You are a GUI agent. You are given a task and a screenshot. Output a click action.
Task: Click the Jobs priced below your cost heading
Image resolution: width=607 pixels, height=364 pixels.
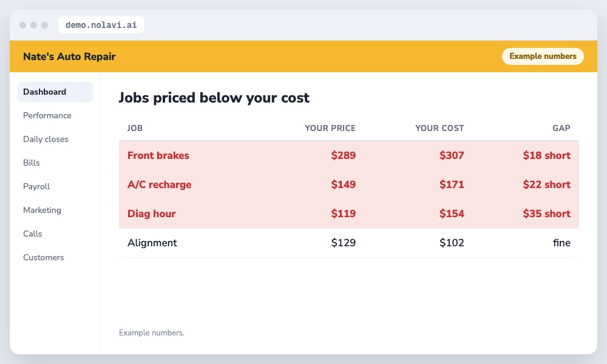click(214, 98)
